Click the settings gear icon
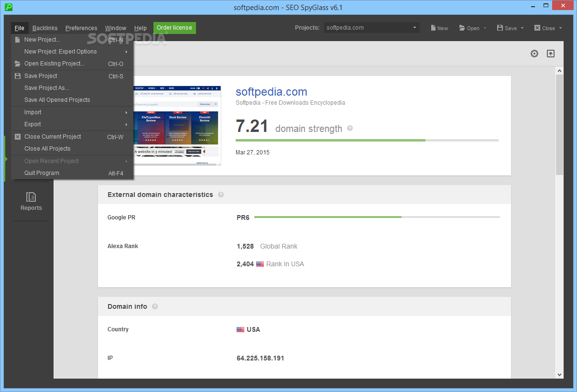The image size is (577, 392). (534, 54)
